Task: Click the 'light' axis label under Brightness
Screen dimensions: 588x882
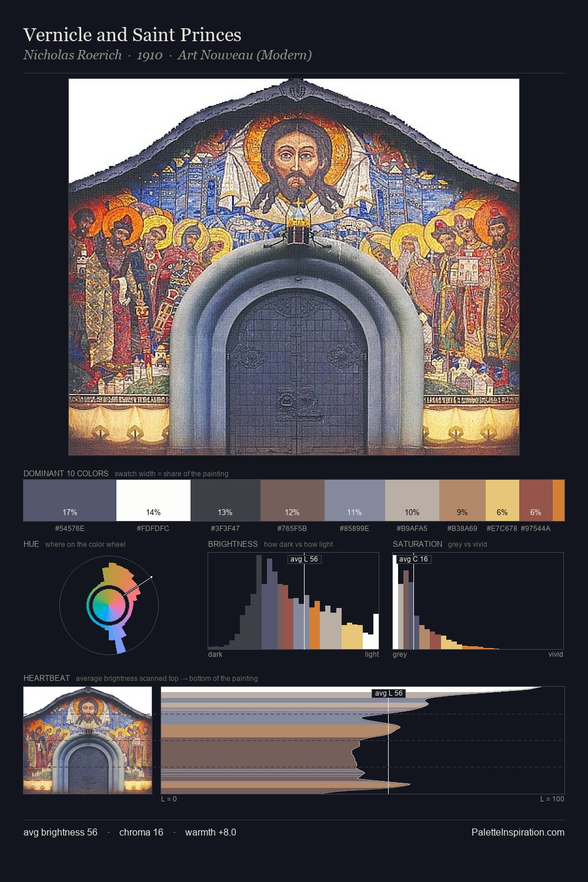Action: 372,654
